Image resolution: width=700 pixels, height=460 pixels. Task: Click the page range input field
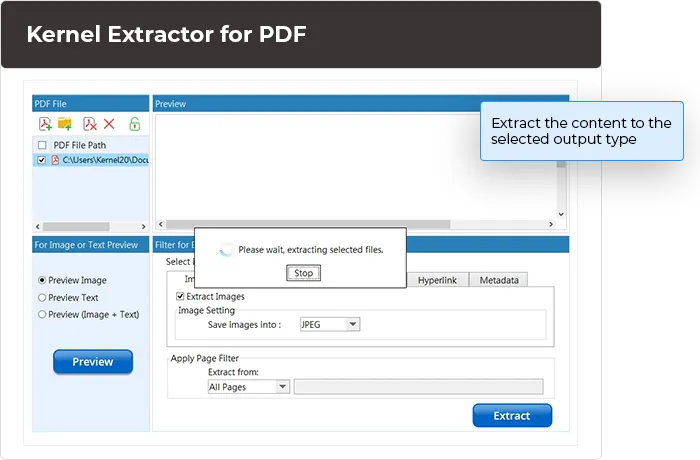(x=419, y=387)
